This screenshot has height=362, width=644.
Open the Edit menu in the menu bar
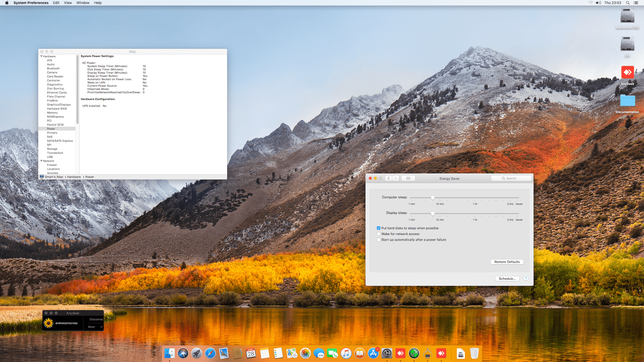[56, 3]
